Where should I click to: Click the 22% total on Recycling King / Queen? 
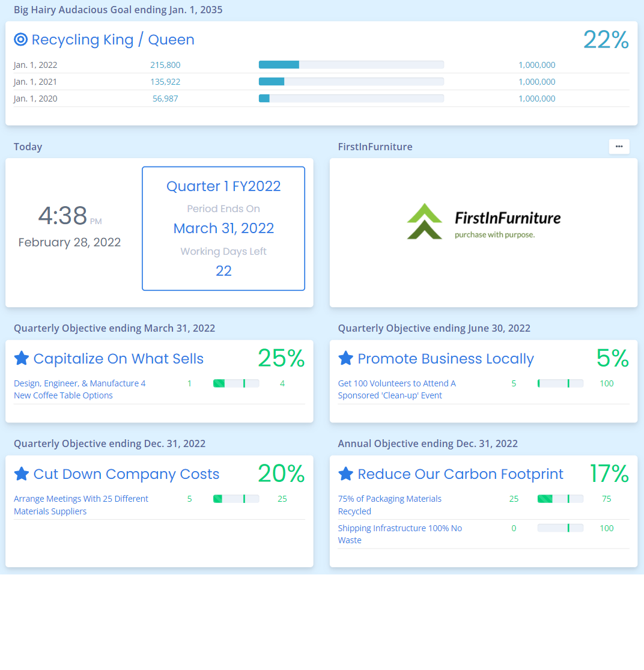click(606, 39)
